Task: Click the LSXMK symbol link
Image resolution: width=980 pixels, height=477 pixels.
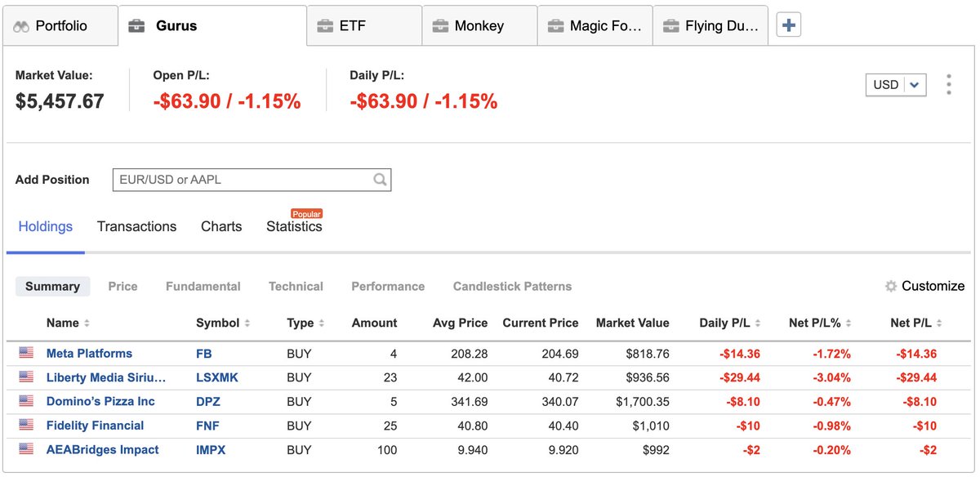Action: tap(216, 377)
